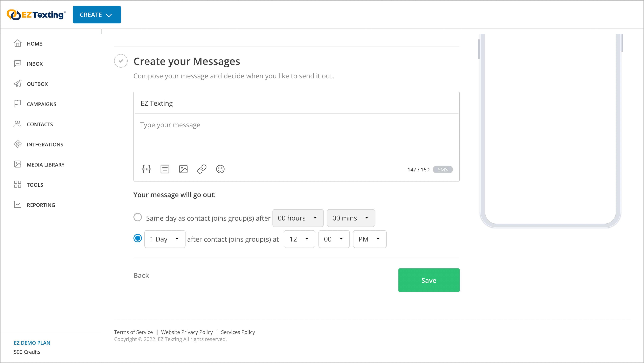The height and width of the screenshot is (363, 644).
Task: Click the Back link
Action: [141, 275]
